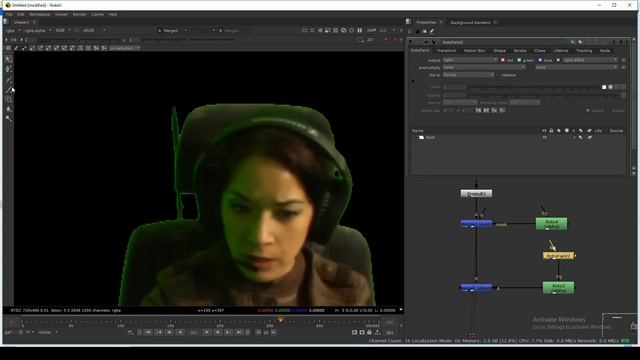Toggle visibility eye of Root layer
This screenshot has height=360, width=640.
click(544, 138)
